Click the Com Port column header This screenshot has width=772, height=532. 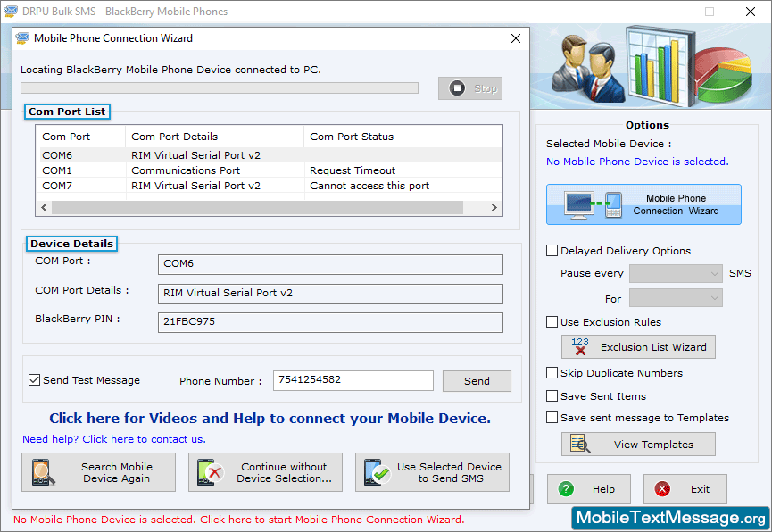[x=81, y=137]
